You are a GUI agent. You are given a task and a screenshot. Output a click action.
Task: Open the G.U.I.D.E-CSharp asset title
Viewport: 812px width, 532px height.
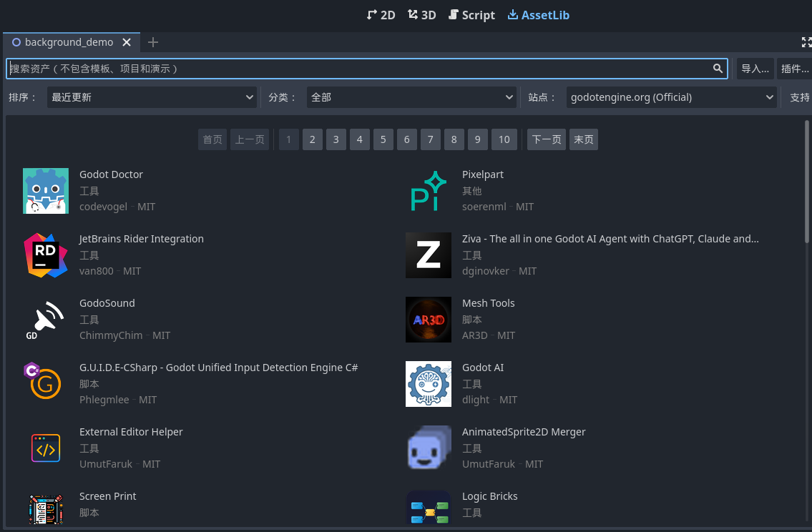pyautogui.click(x=218, y=368)
